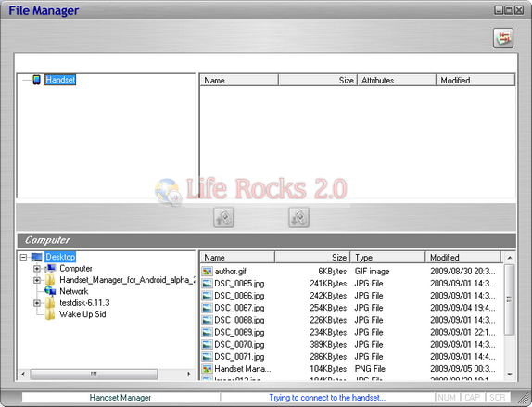532x407 pixels.
Task: Click the Handset Mana... PNG file icon
Action: click(207, 369)
